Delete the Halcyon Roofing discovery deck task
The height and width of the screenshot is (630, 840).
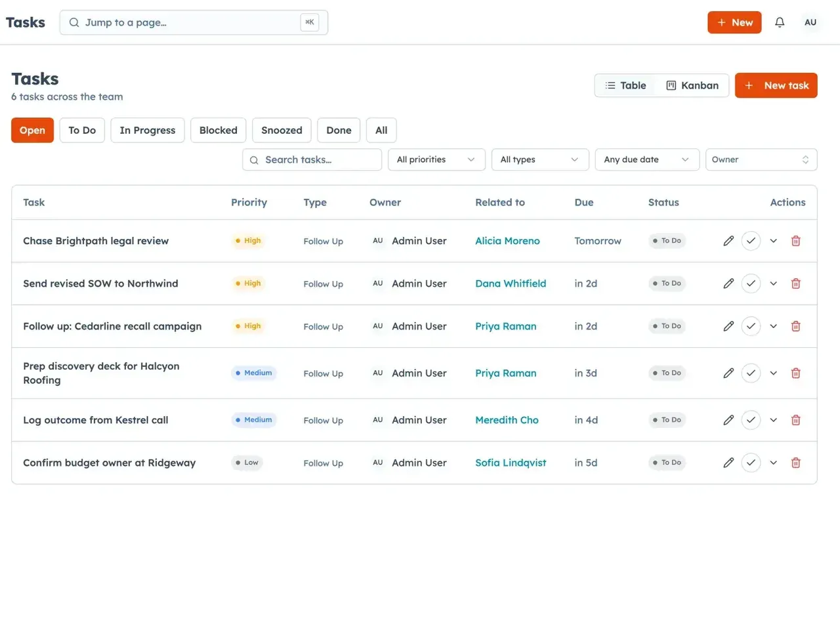(795, 373)
